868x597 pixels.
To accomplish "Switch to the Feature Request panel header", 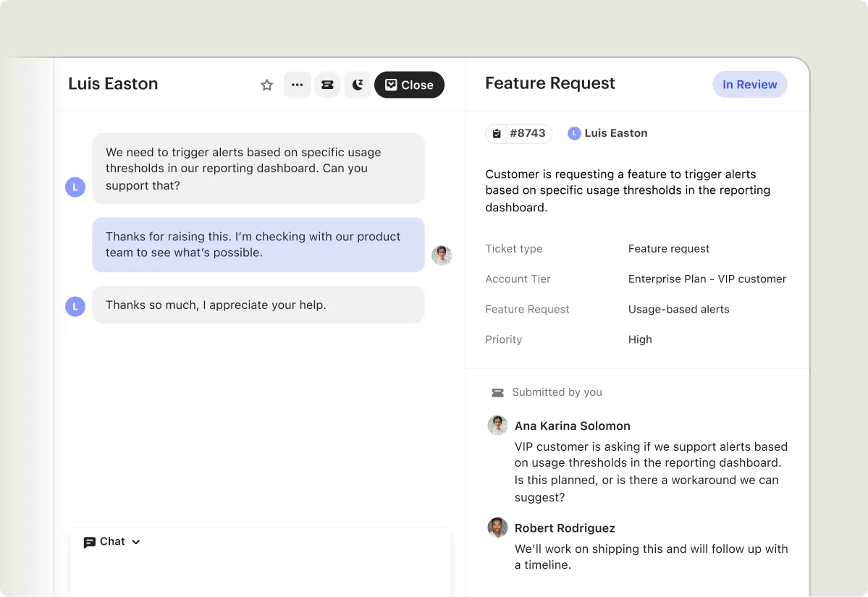I will (549, 83).
